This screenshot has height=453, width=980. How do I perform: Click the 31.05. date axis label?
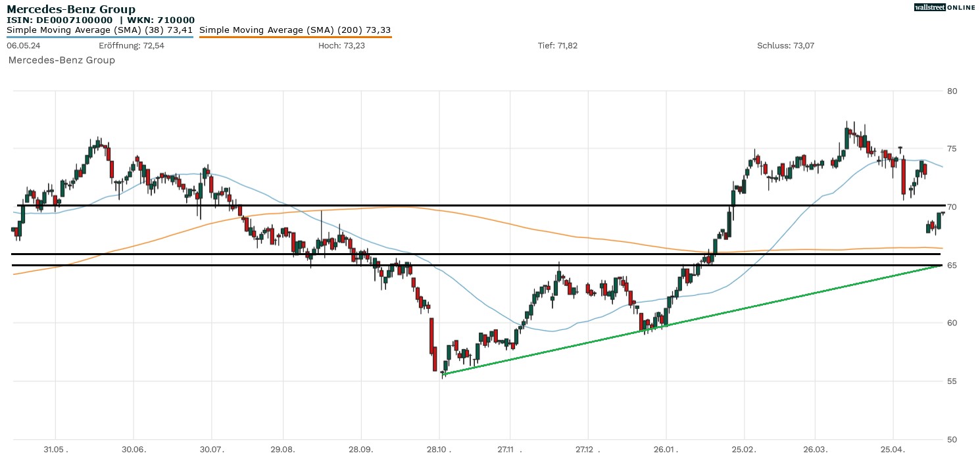pos(55,449)
